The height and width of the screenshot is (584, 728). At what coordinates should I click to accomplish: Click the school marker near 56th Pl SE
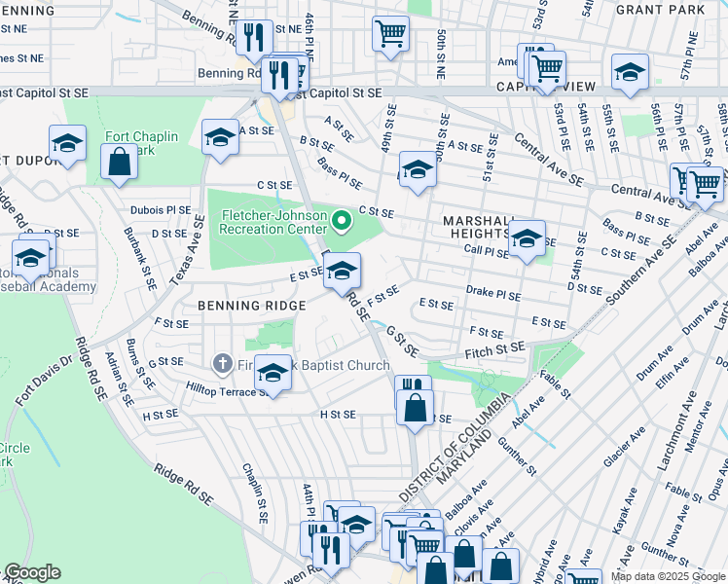(630, 73)
